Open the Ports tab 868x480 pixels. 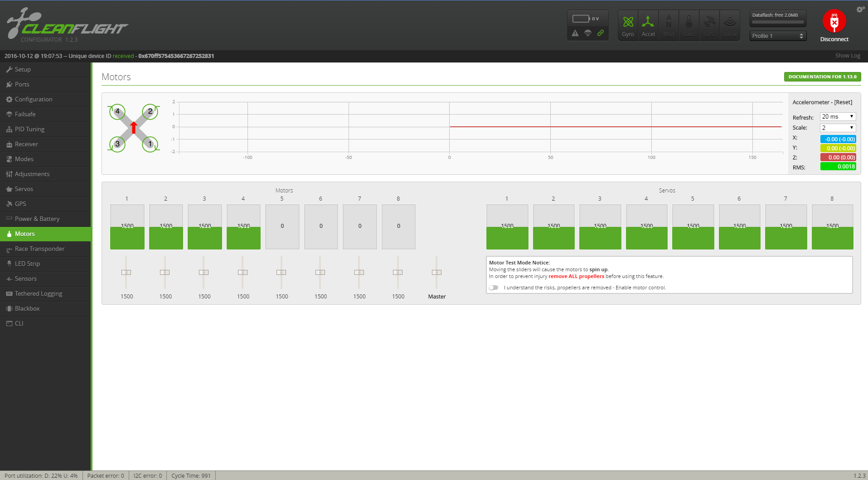[45, 84]
